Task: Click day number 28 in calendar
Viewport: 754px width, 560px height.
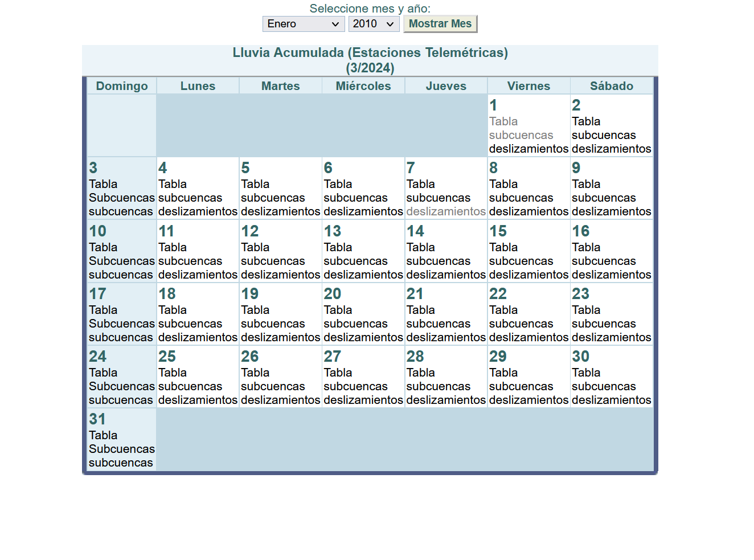Action: coord(415,357)
